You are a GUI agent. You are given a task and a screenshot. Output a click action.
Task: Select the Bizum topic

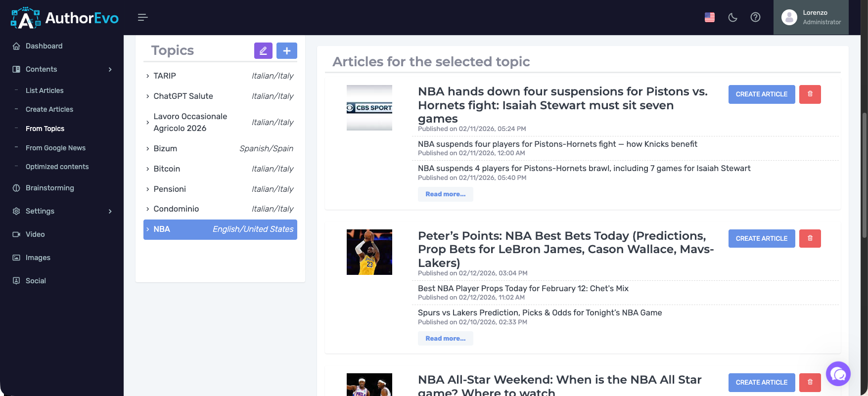click(x=165, y=148)
